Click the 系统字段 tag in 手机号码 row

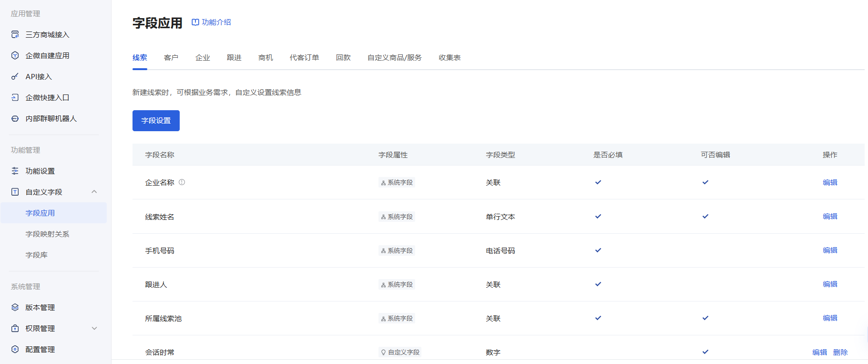click(x=397, y=250)
